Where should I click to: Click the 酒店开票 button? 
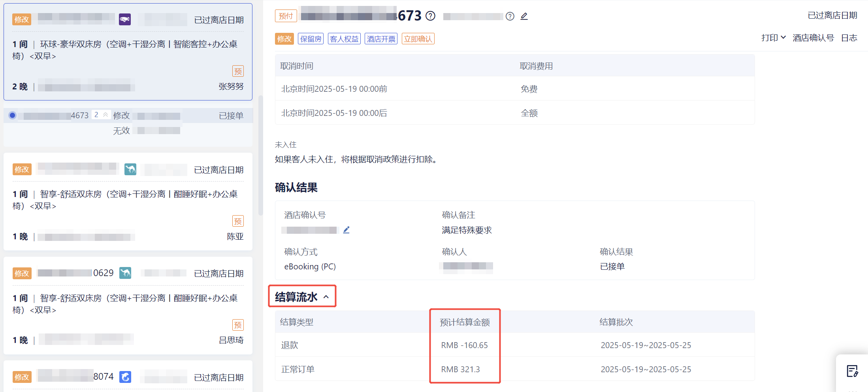tap(381, 39)
